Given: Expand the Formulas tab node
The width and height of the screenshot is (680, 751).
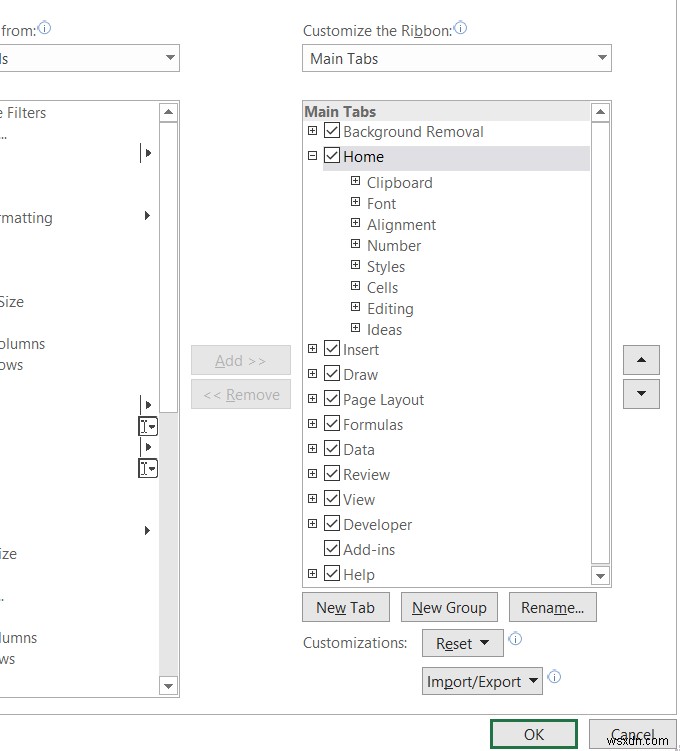Looking at the screenshot, I should (312, 423).
